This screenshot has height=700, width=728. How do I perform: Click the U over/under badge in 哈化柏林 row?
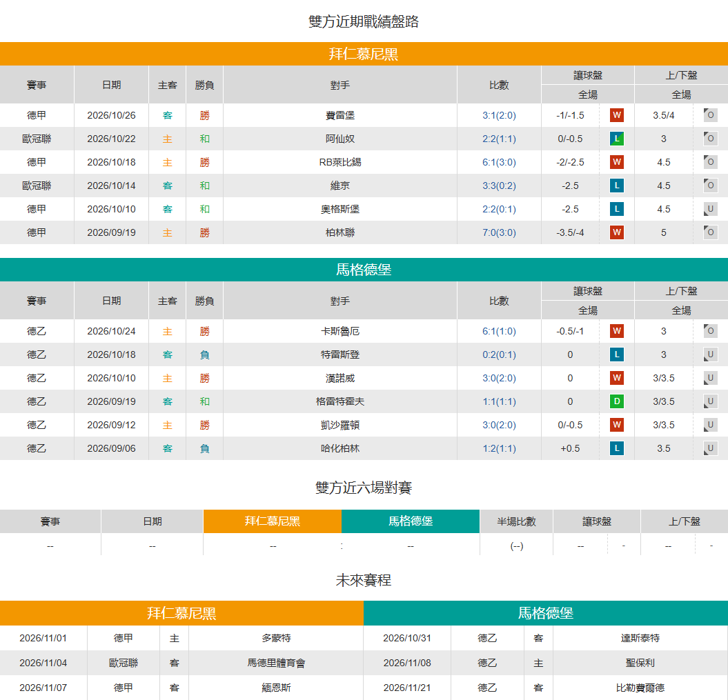710,448
